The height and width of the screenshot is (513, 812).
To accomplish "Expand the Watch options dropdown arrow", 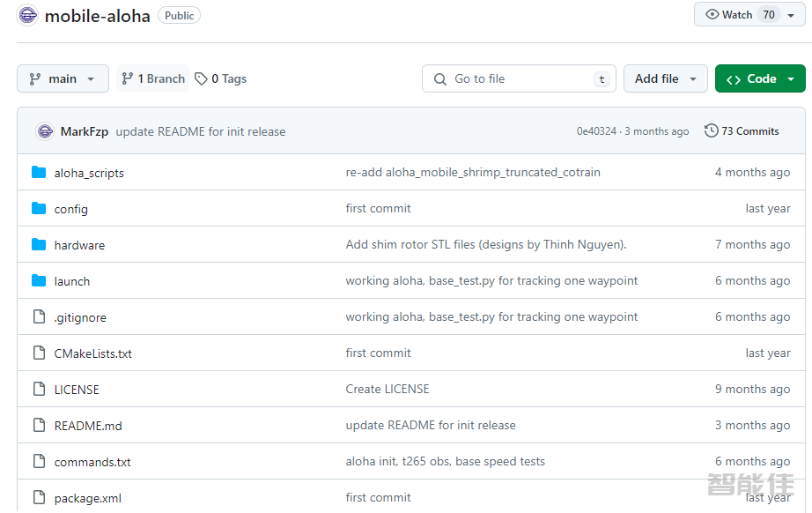I will [791, 15].
